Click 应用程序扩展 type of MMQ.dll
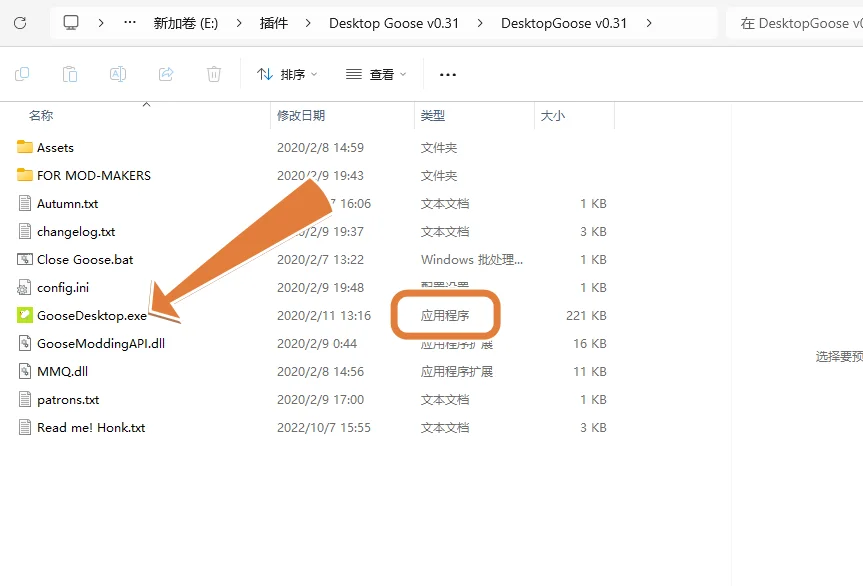Viewport: 863px width, 586px height. click(x=456, y=372)
